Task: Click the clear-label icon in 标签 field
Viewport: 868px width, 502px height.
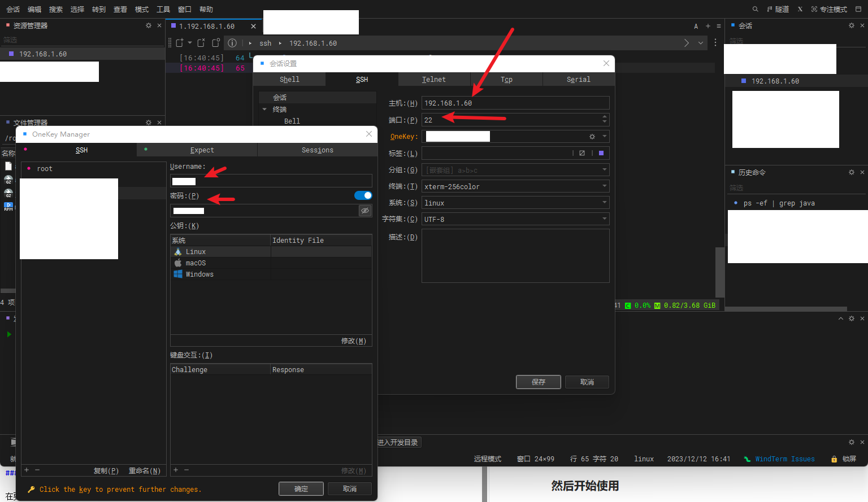Action: (582, 153)
